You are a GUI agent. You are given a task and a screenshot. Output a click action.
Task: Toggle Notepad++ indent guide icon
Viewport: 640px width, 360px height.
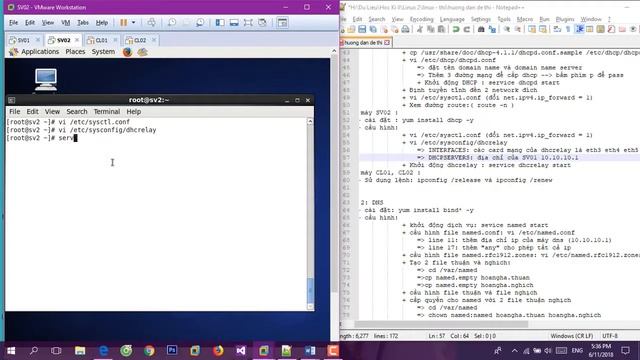pyautogui.click(x=579, y=29)
